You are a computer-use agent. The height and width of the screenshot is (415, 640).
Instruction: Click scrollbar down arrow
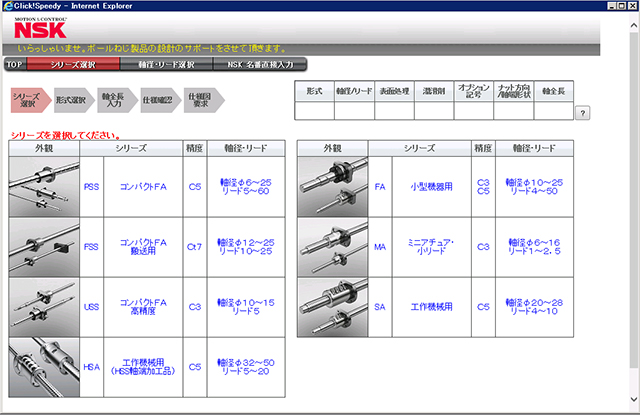click(634, 399)
